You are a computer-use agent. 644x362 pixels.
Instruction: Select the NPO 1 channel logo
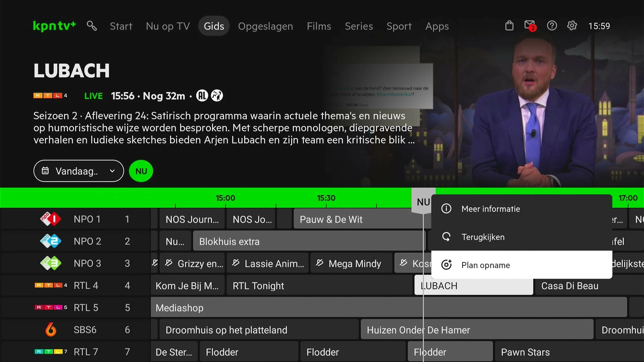pyautogui.click(x=51, y=219)
